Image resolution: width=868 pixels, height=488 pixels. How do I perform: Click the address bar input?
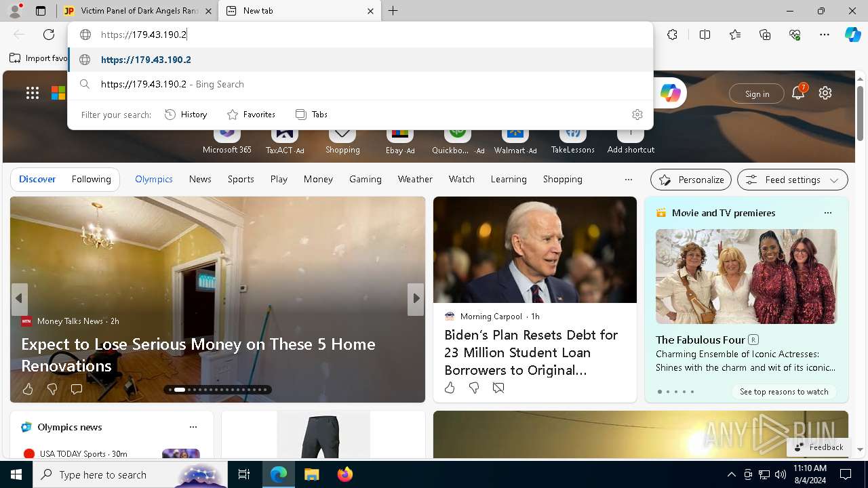(x=361, y=35)
